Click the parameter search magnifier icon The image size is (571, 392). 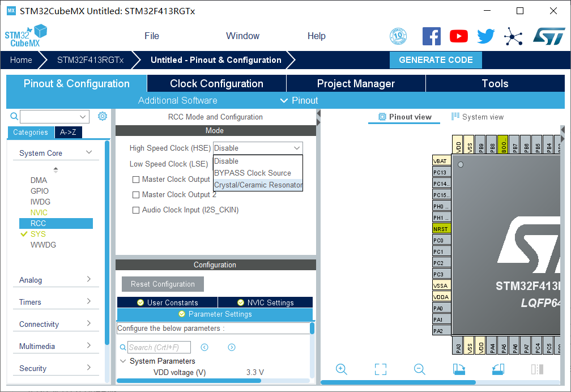[123, 347]
